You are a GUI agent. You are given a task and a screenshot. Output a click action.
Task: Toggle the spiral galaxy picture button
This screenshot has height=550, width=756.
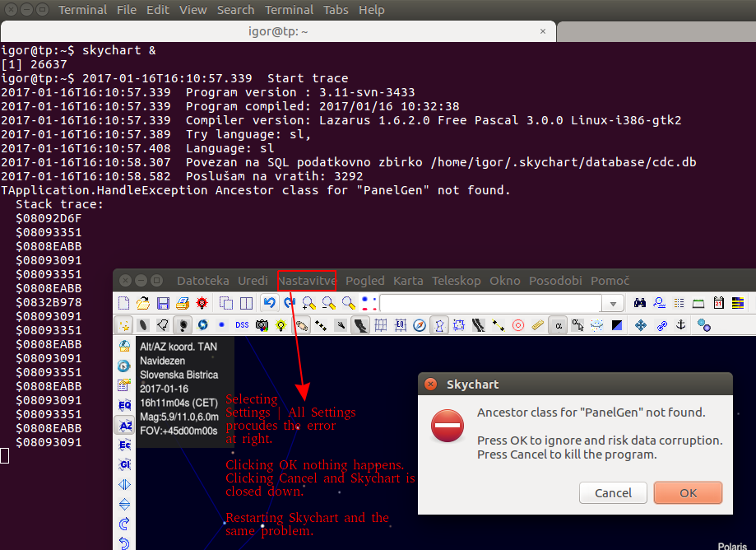202,325
